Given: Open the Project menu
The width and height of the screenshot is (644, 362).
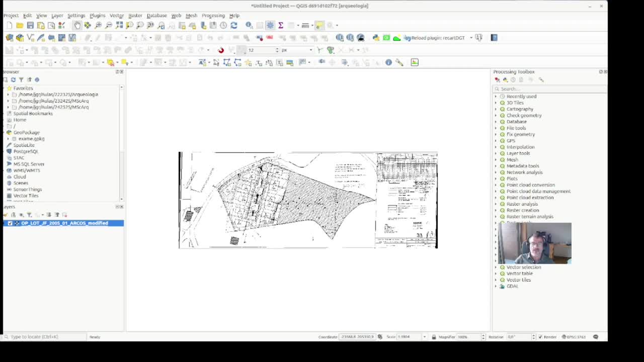Looking at the screenshot, I should (x=11, y=16).
